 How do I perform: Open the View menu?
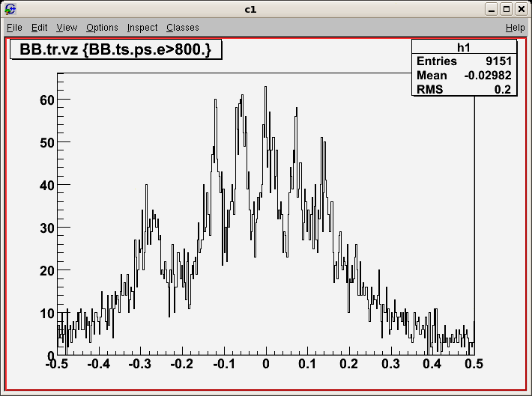(67, 28)
